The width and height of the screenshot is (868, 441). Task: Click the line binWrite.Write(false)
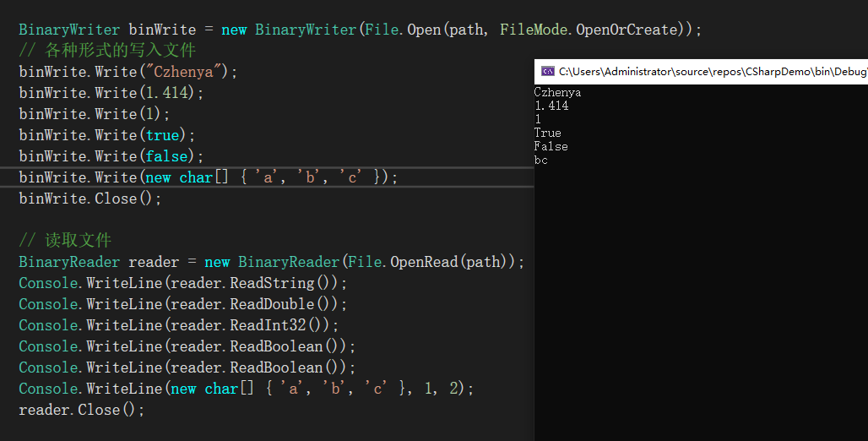coord(111,156)
